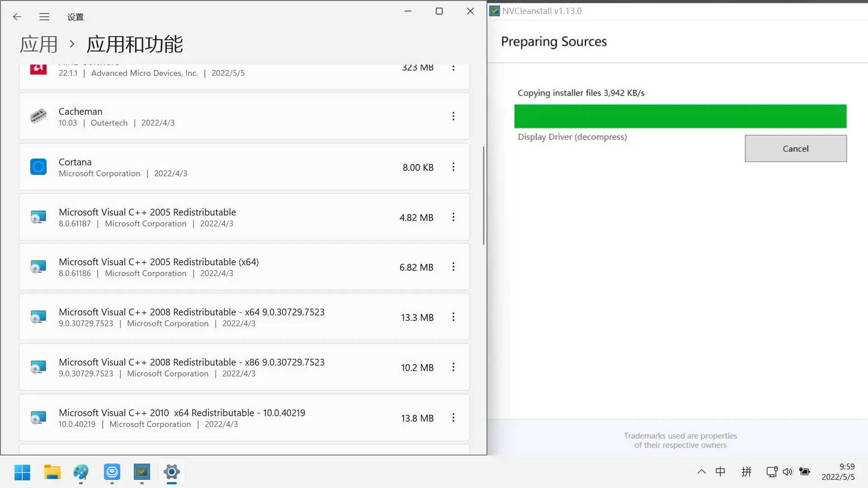Click the green copying progress bar
Viewport: 868px width, 488px height.
click(x=680, y=117)
